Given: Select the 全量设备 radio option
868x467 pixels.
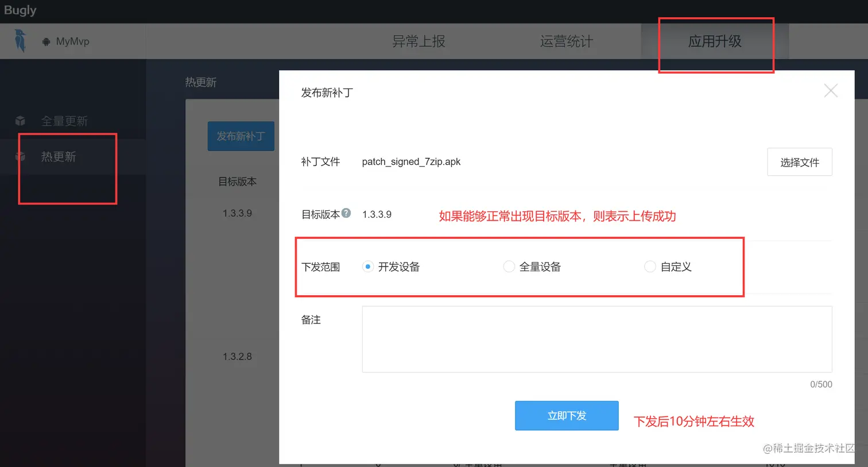Looking at the screenshot, I should pyautogui.click(x=509, y=267).
